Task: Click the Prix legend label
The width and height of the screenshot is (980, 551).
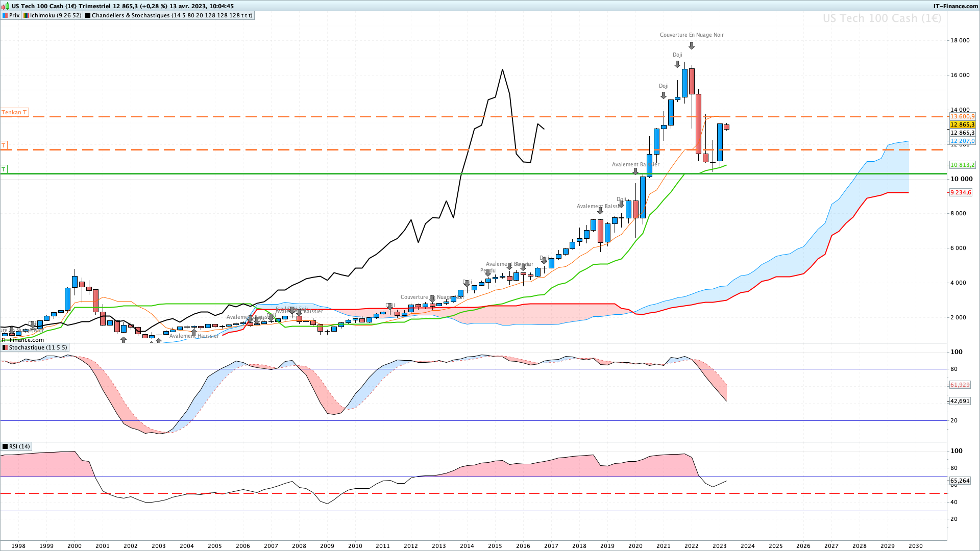Action: click(x=14, y=15)
